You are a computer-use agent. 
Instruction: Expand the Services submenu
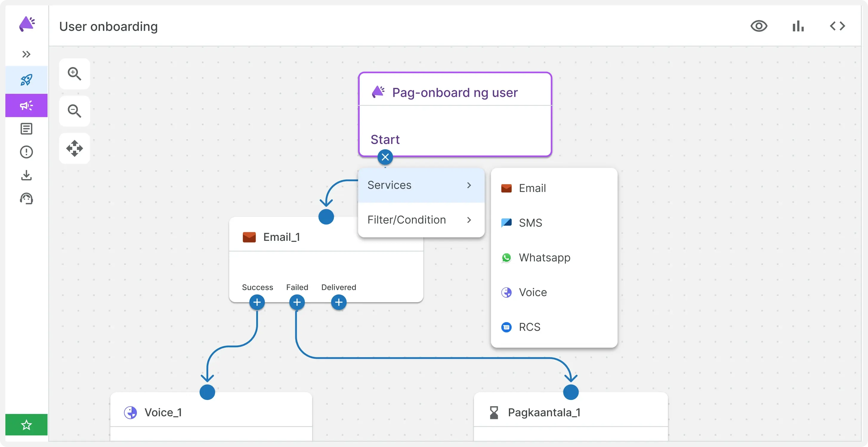[x=421, y=185]
